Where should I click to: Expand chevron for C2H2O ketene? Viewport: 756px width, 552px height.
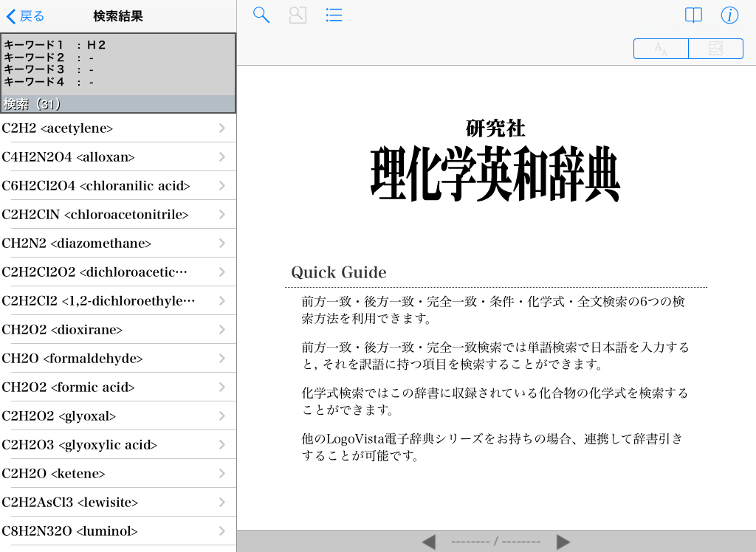click(222, 474)
